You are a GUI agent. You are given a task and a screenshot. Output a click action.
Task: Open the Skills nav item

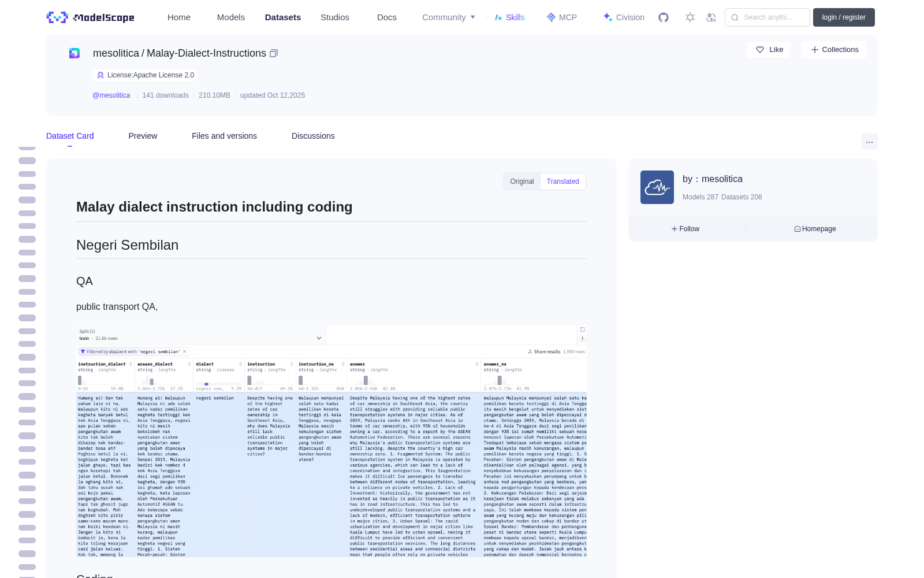coord(509,17)
